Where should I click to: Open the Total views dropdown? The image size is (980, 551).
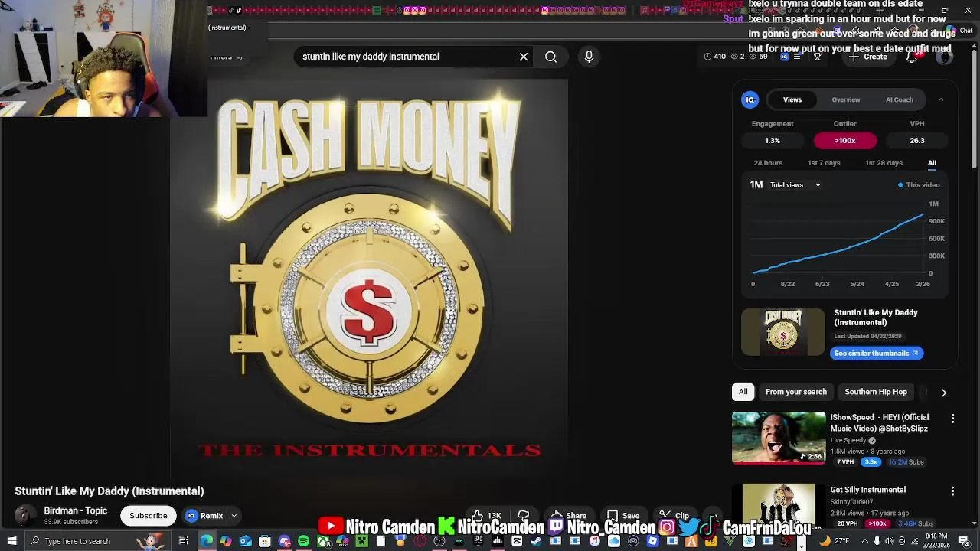coord(795,185)
